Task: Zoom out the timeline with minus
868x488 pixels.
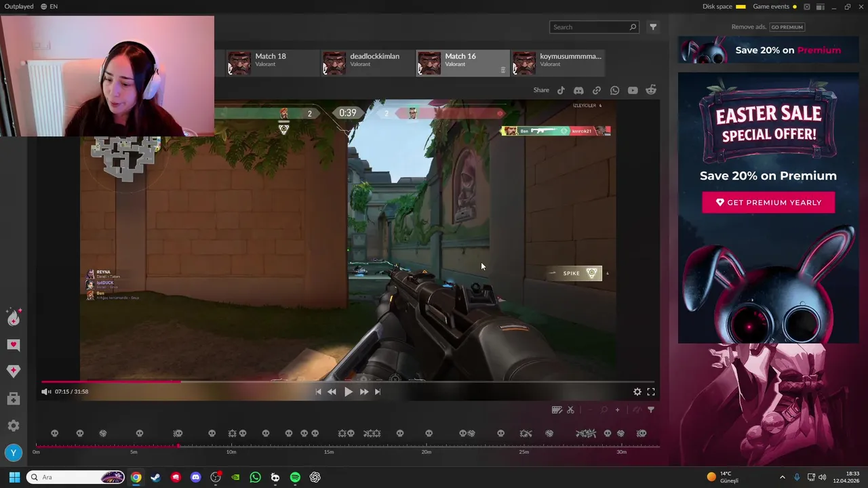Action: [589, 410]
